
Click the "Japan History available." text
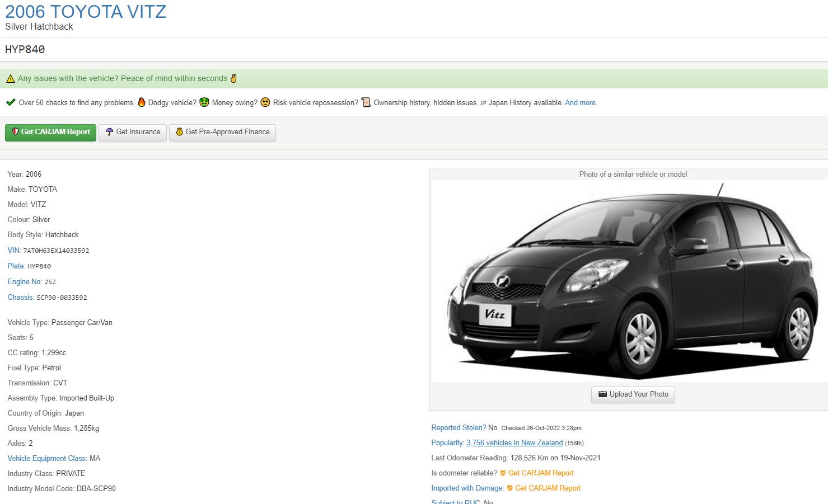coord(526,103)
